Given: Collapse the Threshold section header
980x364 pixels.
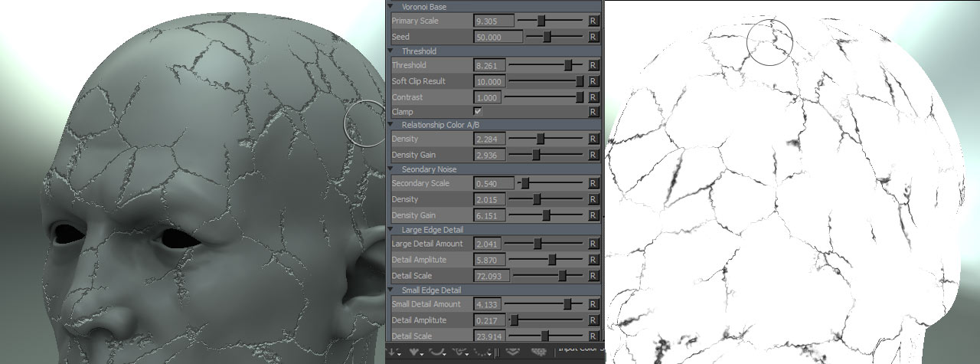Looking at the screenshot, I should click(391, 51).
